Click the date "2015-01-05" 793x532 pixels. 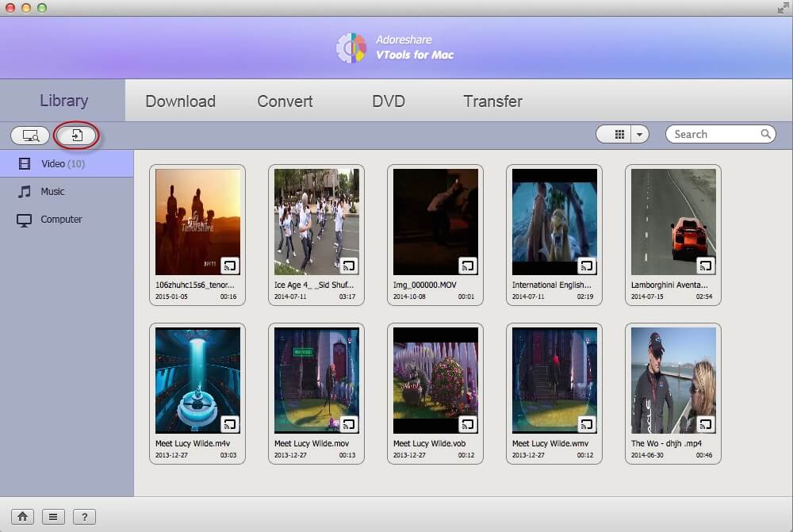(x=171, y=297)
